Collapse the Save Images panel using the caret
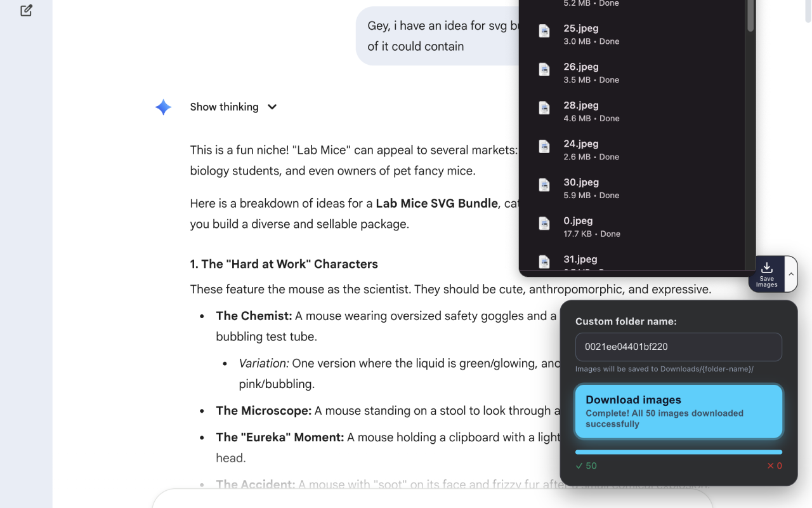 point(790,274)
